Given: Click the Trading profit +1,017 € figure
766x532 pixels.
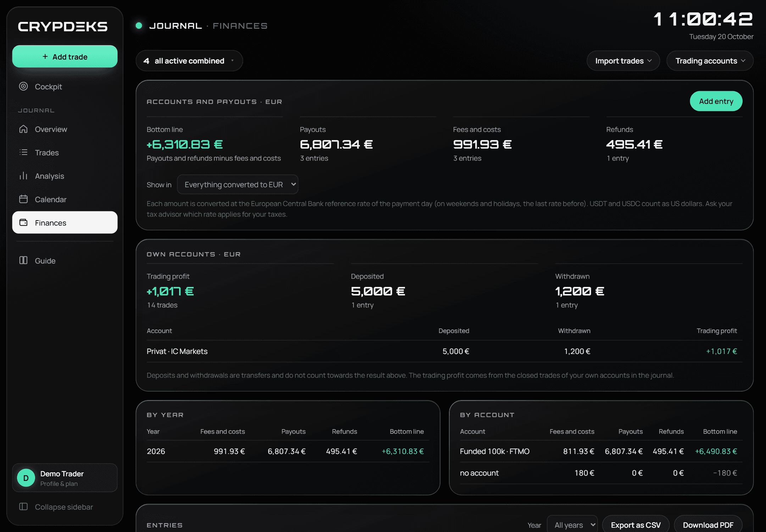Looking at the screenshot, I should pyautogui.click(x=170, y=291).
